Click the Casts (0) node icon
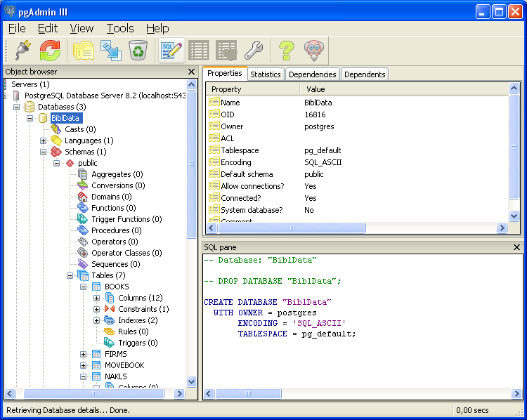This screenshot has height=420, width=527. (56, 129)
